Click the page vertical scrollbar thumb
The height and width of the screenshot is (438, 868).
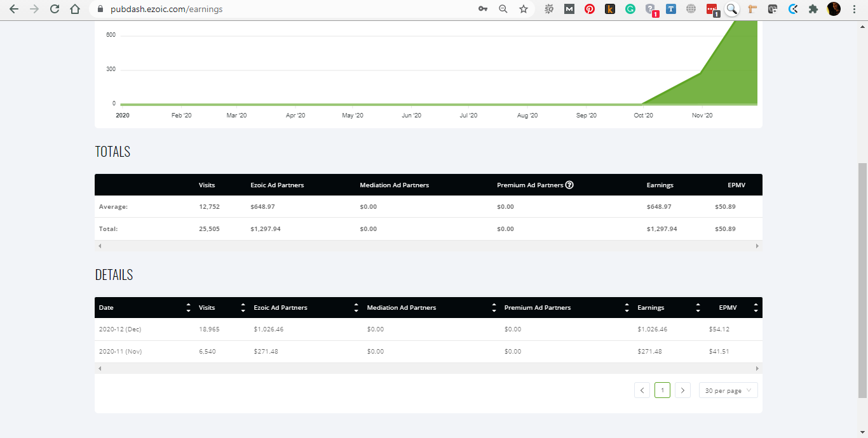pyautogui.click(x=862, y=279)
